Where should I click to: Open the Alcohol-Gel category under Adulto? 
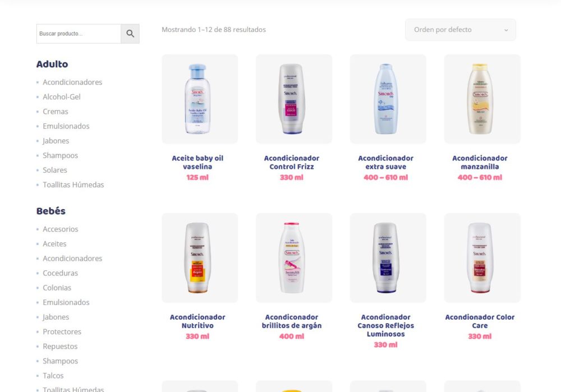pos(62,97)
